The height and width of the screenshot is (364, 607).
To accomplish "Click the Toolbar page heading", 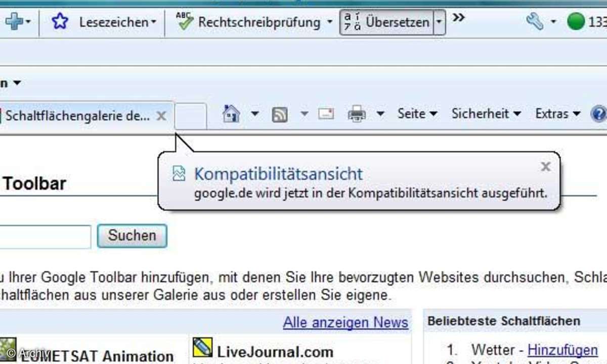I will [x=34, y=183].
